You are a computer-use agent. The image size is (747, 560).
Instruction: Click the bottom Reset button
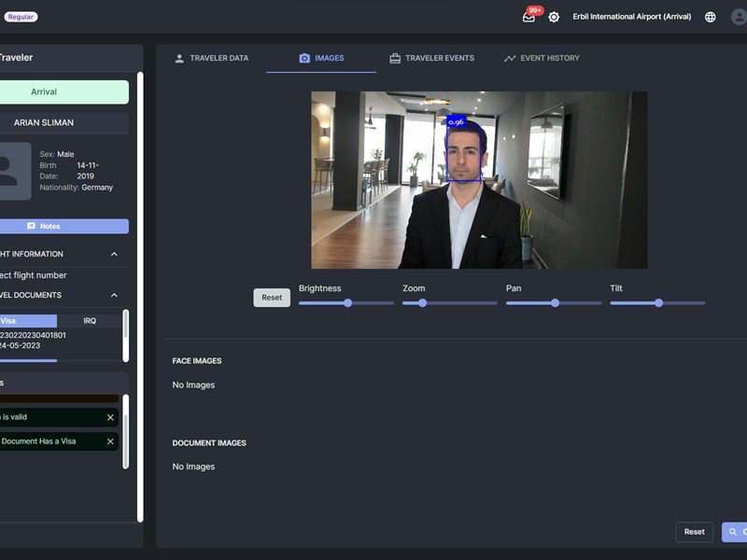click(694, 532)
